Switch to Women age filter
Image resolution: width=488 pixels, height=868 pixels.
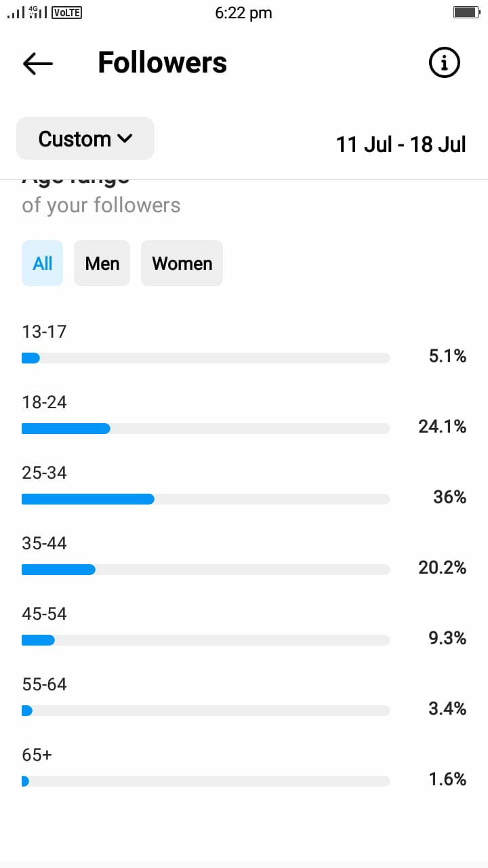coord(182,263)
